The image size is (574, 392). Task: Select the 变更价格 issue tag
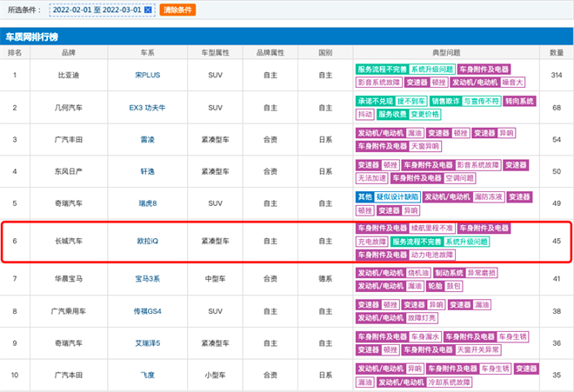(x=424, y=114)
